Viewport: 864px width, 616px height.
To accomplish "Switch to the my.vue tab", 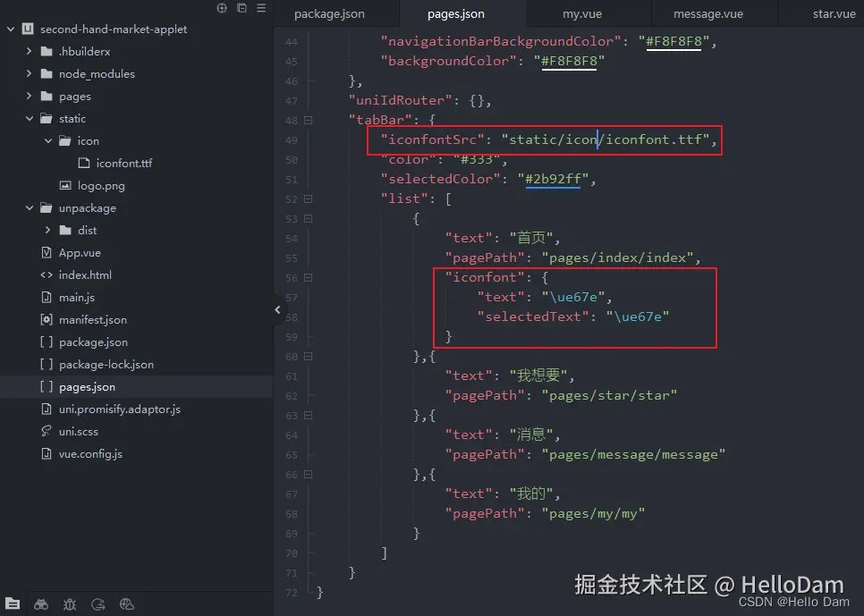I will [582, 13].
